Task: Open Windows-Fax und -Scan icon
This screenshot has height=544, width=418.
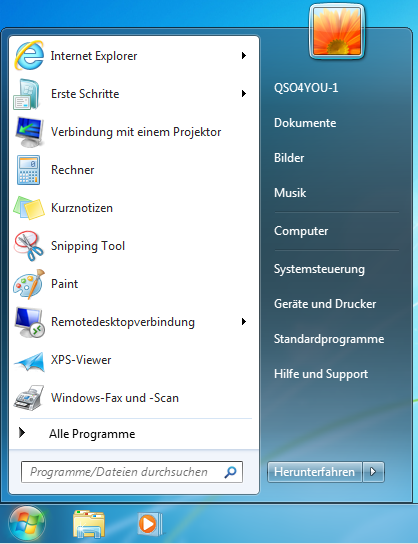Action: 29,398
